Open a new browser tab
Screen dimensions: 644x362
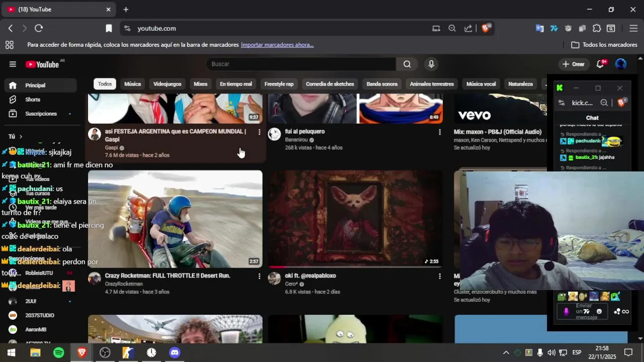pyautogui.click(x=126, y=9)
